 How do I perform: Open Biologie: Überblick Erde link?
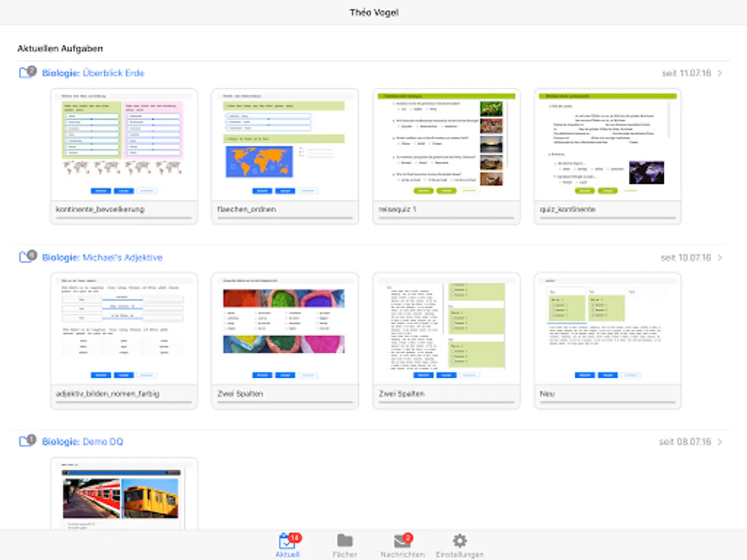click(93, 73)
